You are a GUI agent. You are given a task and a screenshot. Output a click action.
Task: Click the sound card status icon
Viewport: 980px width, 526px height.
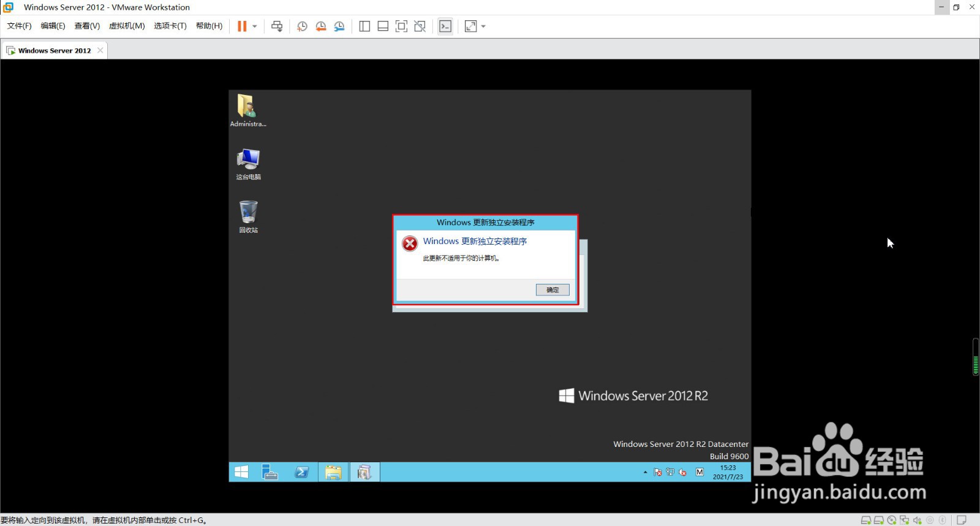pyautogui.click(x=917, y=520)
